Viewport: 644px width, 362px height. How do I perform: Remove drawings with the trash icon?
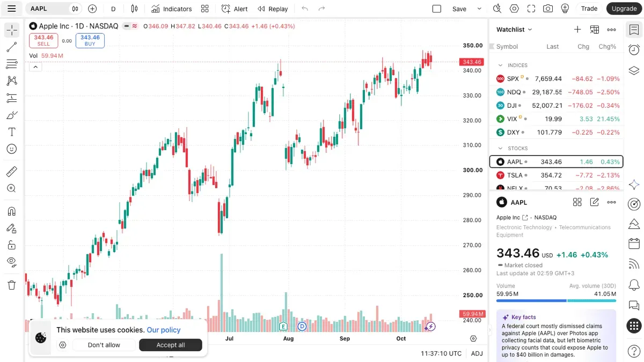[11, 285]
